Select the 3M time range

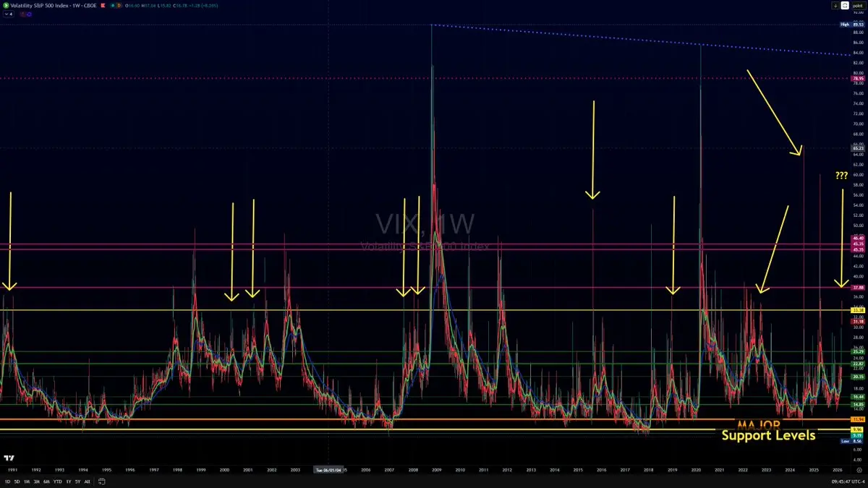click(36, 481)
